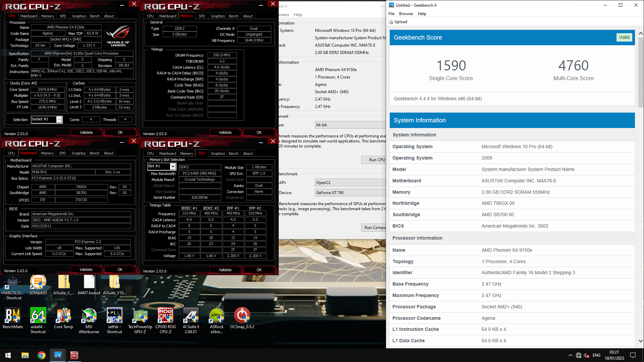Switch to Graphics tab in bottom-left CPU-Z
Viewport: 644px width, 362px height.
coord(79,153)
